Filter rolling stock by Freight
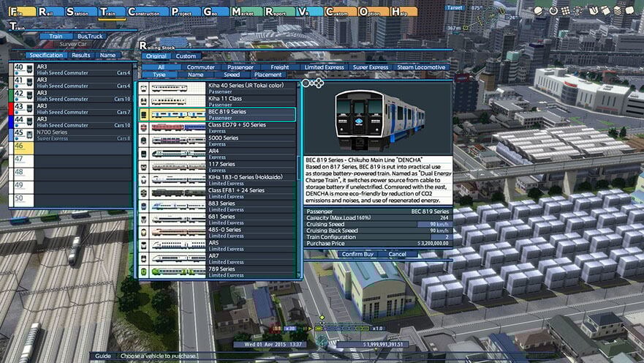This screenshot has height=363, width=644. 280,67
